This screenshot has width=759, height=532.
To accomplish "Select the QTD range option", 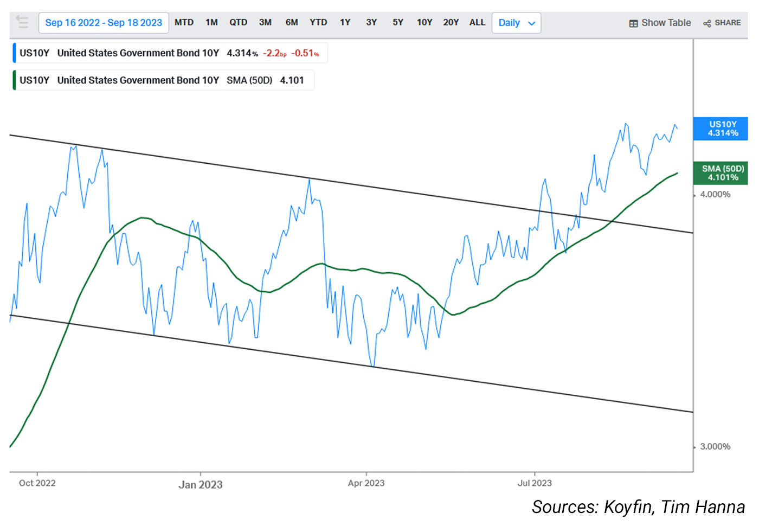I will [x=238, y=22].
